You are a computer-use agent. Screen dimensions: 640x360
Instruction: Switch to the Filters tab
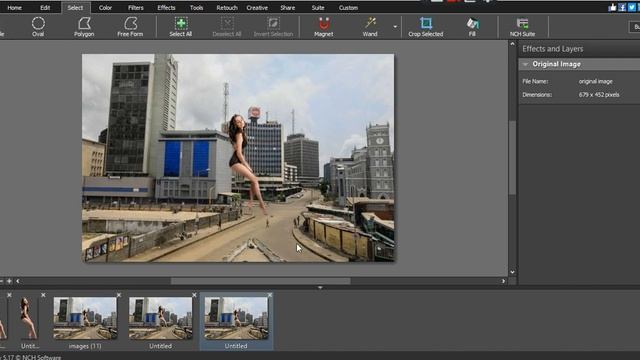pyautogui.click(x=136, y=8)
